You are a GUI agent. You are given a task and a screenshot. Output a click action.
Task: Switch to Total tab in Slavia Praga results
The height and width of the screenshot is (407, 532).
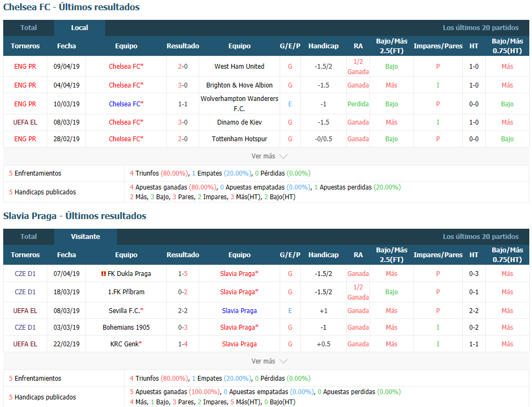pyautogui.click(x=28, y=237)
